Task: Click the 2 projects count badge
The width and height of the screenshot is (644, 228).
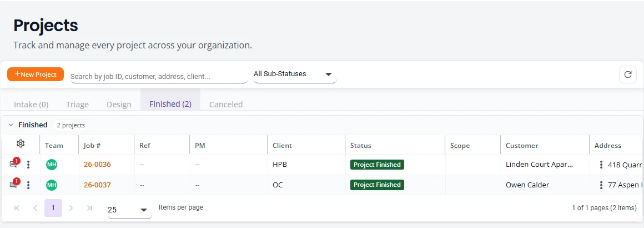Action: 71,125
